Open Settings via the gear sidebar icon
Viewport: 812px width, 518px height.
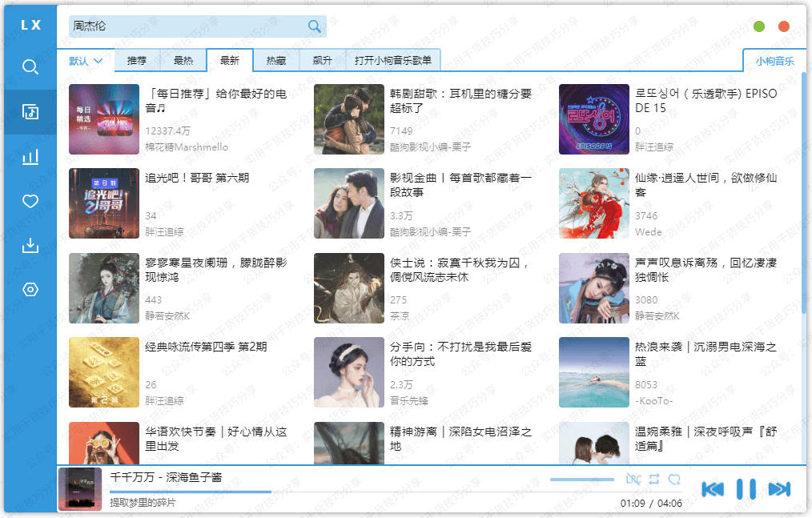point(30,290)
